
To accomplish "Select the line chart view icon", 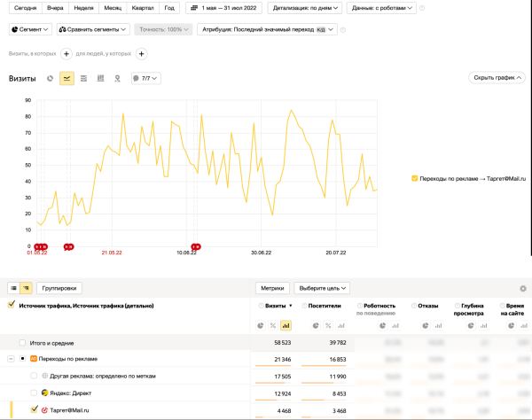I will [x=66, y=79].
